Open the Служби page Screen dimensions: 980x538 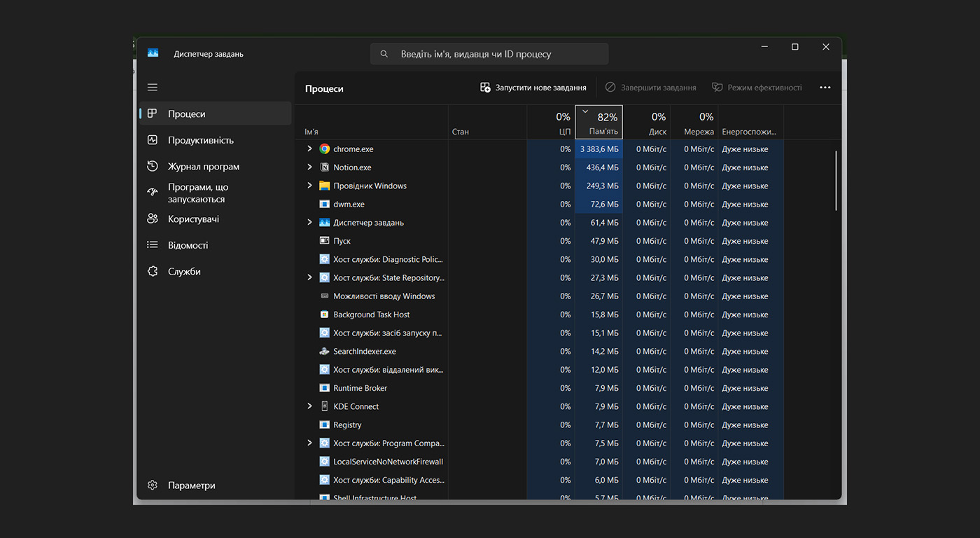click(216, 272)
